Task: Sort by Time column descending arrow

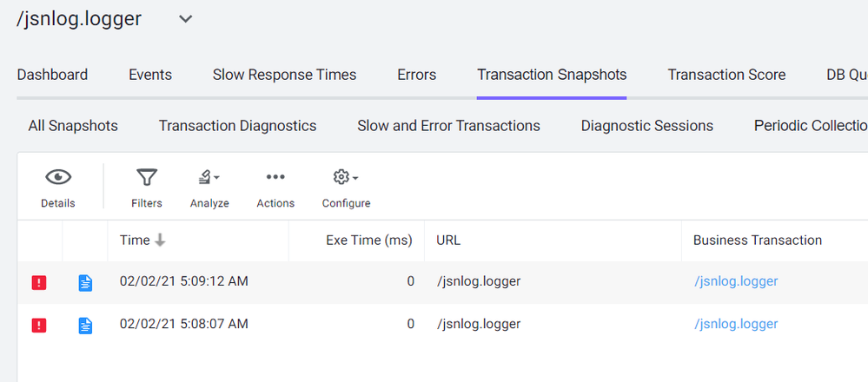Action: click(160, 240)
